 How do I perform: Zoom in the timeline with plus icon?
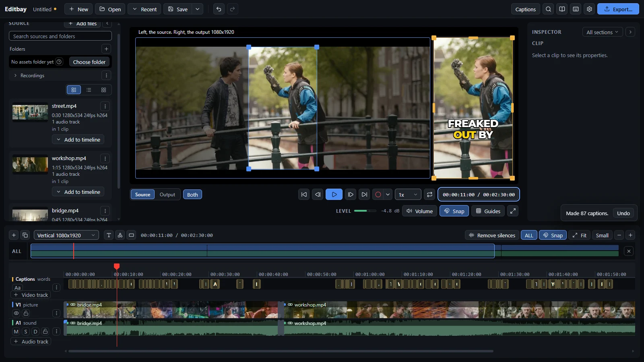click(630, 235)
